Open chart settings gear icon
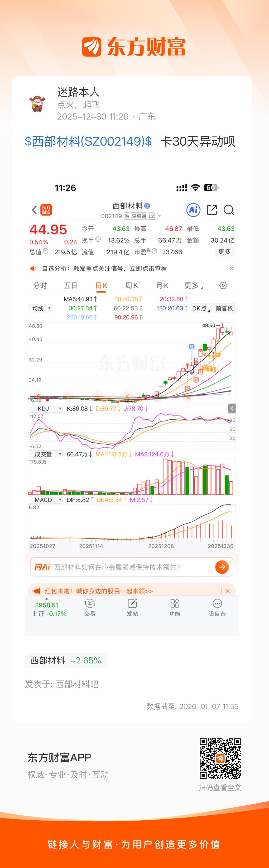 pyautogui.click(x=223, y=285)
